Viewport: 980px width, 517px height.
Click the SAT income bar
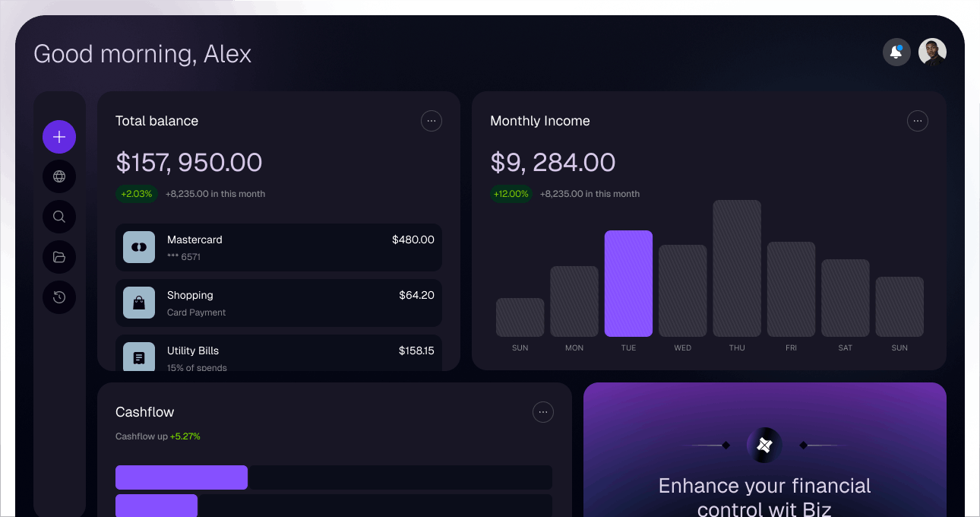pyautogui.click(x=846, y=298)
